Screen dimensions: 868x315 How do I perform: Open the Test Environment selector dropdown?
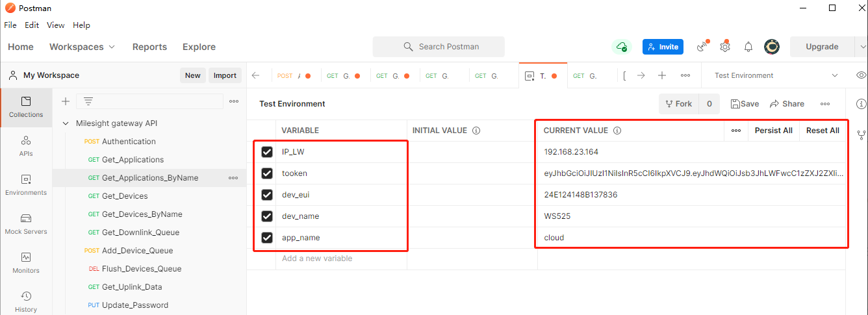[x=776, y=75]
